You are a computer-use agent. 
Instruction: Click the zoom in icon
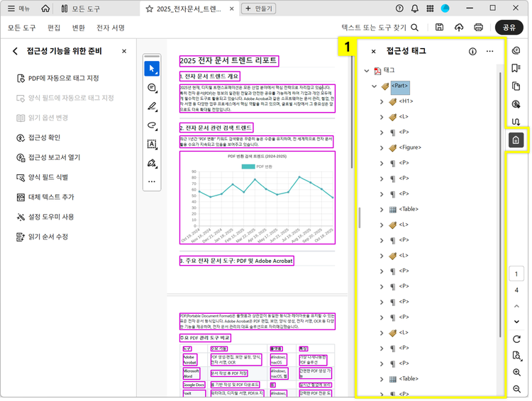516,373
